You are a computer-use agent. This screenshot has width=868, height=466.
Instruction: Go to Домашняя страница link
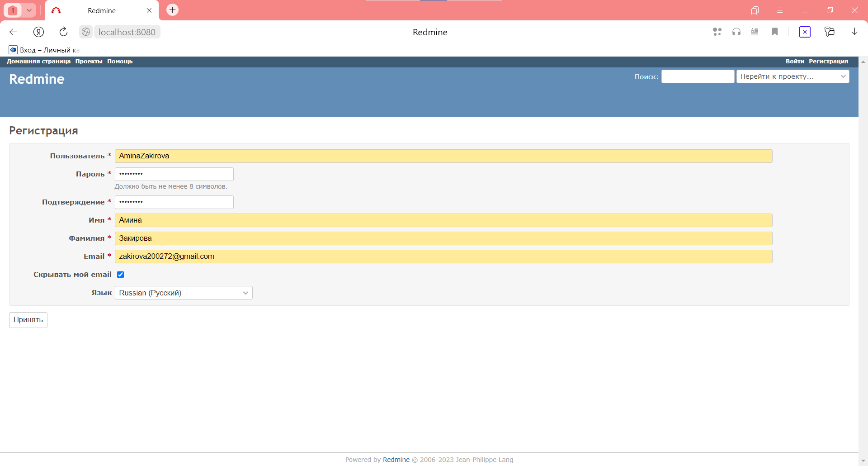point(38,62)
